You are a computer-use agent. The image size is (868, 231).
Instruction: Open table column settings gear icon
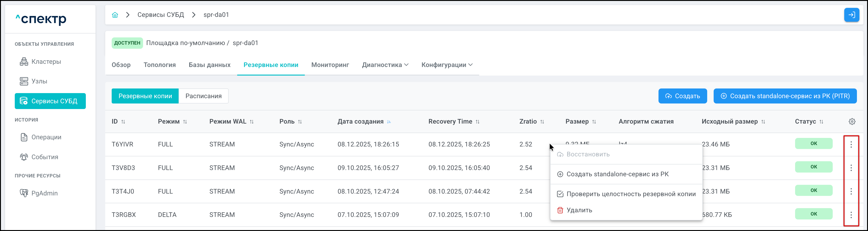(x=852, y=122)
